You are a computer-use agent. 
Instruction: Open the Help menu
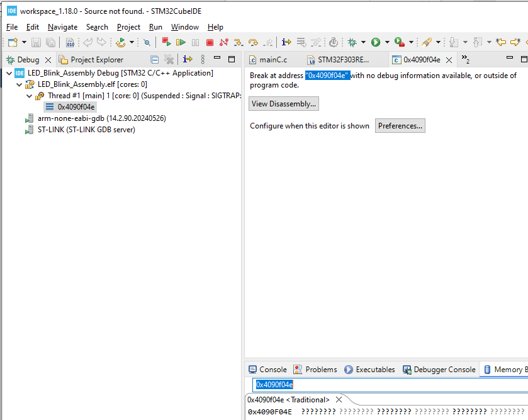tap(215, 27)
